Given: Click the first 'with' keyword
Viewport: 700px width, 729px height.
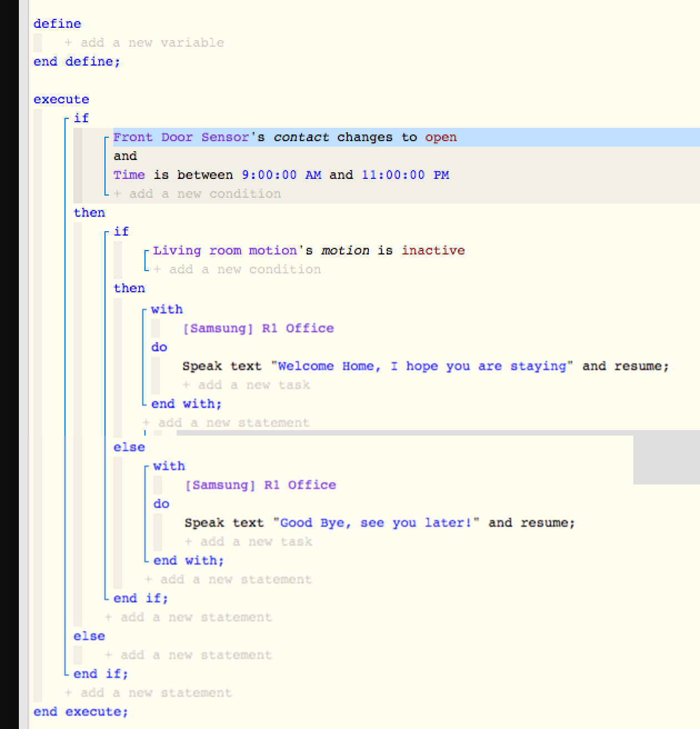Looking at the screenshot, I should pyautogui.click(x=167, y=309).
